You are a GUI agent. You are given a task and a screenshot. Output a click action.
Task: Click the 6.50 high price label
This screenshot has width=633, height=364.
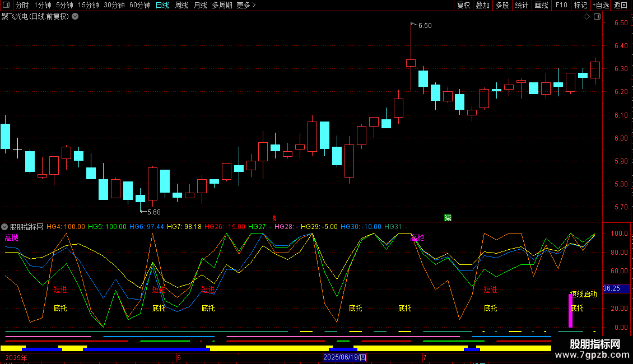coord(425,25)
